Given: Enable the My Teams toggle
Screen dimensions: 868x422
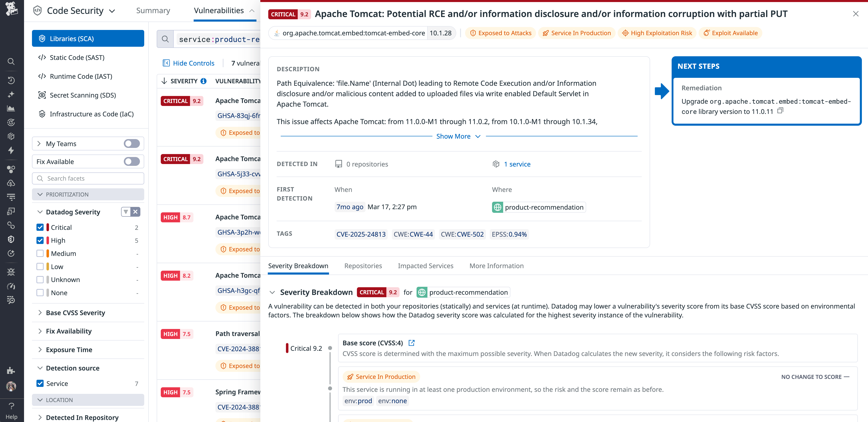Looking at the screenshot, I should 132,144.
